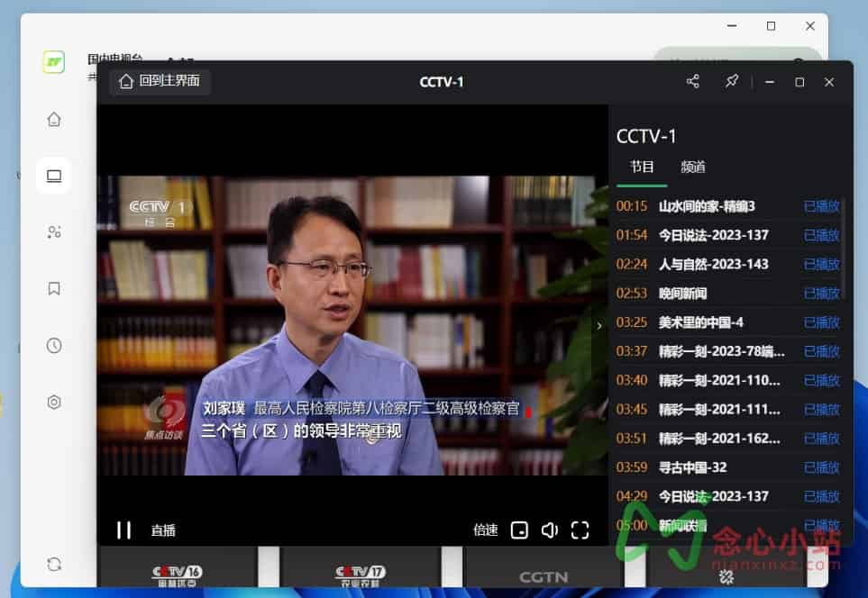This screenshot has width=868, height=598.
Task: Click 已播放 link for 美术里的中国-4
Action: click(x=821, y=322)
